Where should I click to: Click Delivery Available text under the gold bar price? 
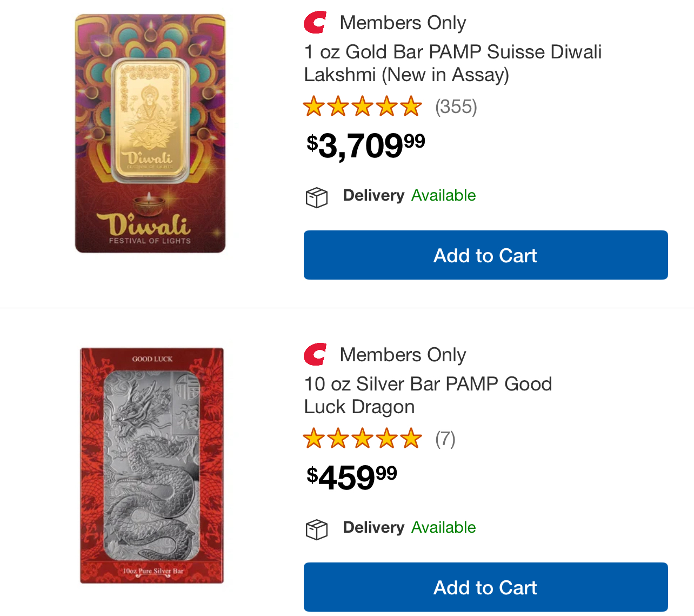(x=409, y=195)
